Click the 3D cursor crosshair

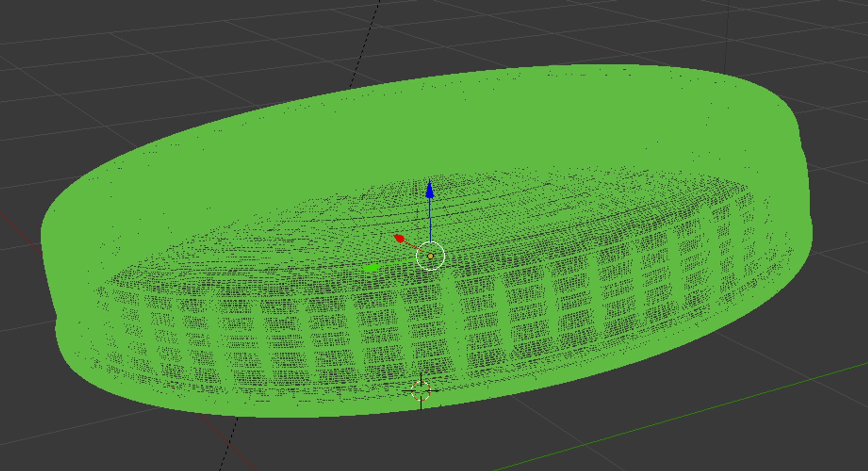(x=421, y=391)
